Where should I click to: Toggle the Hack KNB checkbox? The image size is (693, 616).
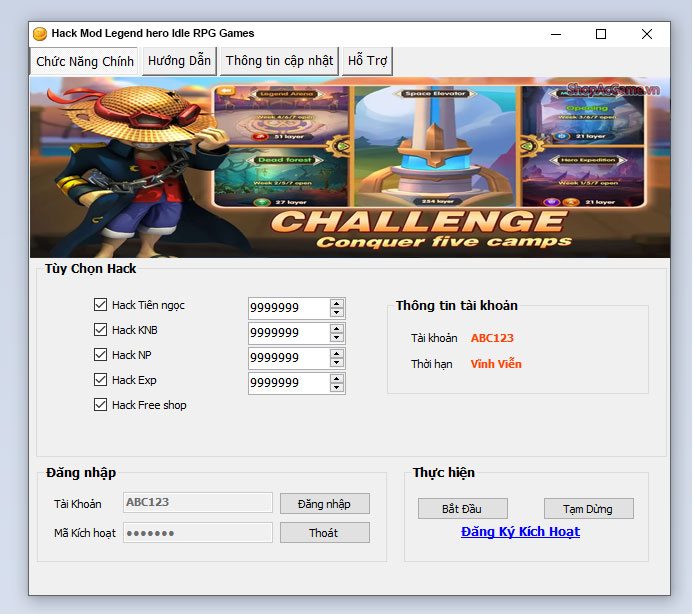(100, 330)
